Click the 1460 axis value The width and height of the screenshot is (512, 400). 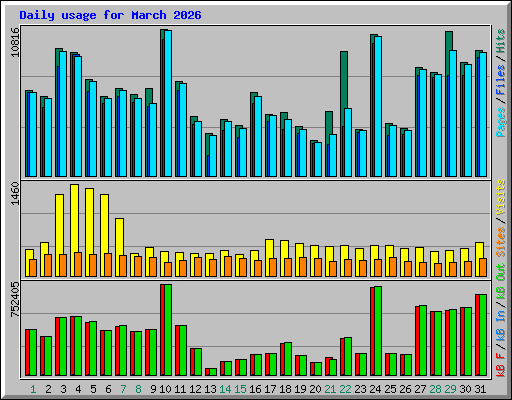15,194
